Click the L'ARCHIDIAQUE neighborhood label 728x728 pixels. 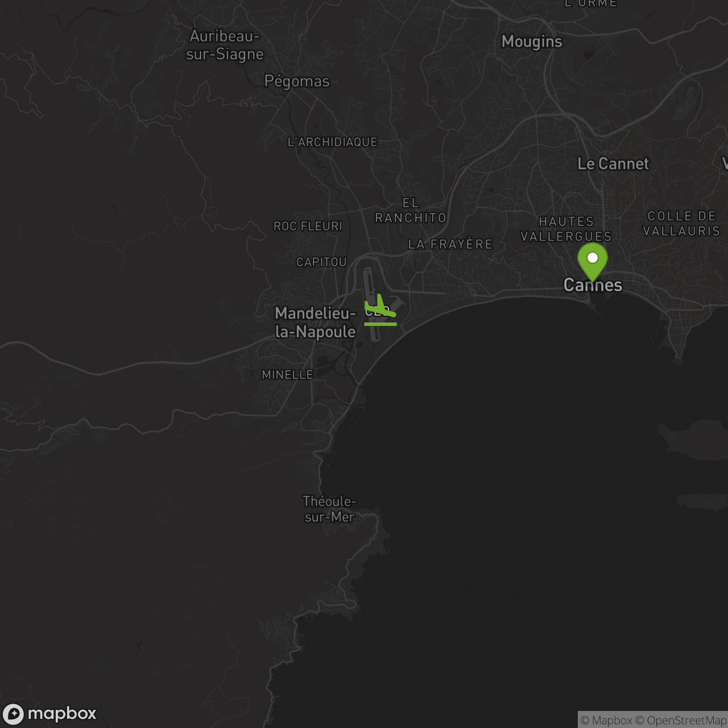point(333,142)
